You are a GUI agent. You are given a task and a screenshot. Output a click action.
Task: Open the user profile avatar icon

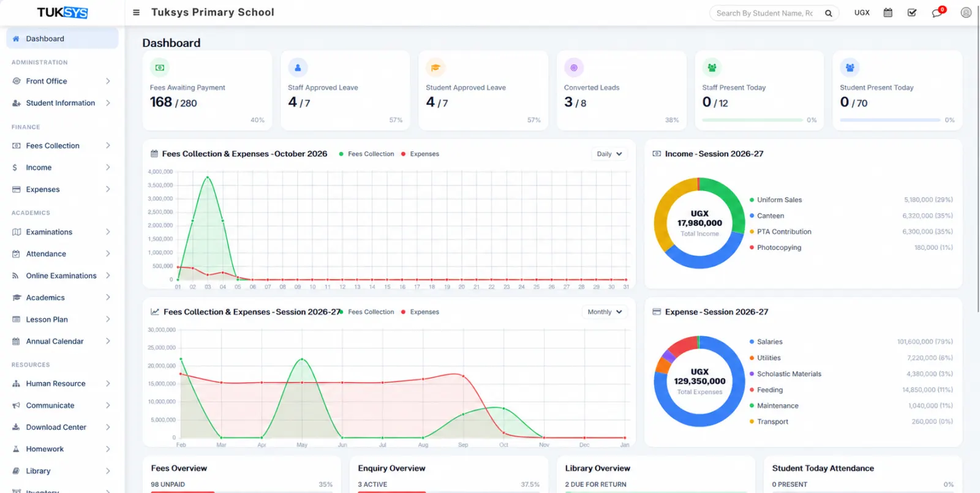point(966,12)
